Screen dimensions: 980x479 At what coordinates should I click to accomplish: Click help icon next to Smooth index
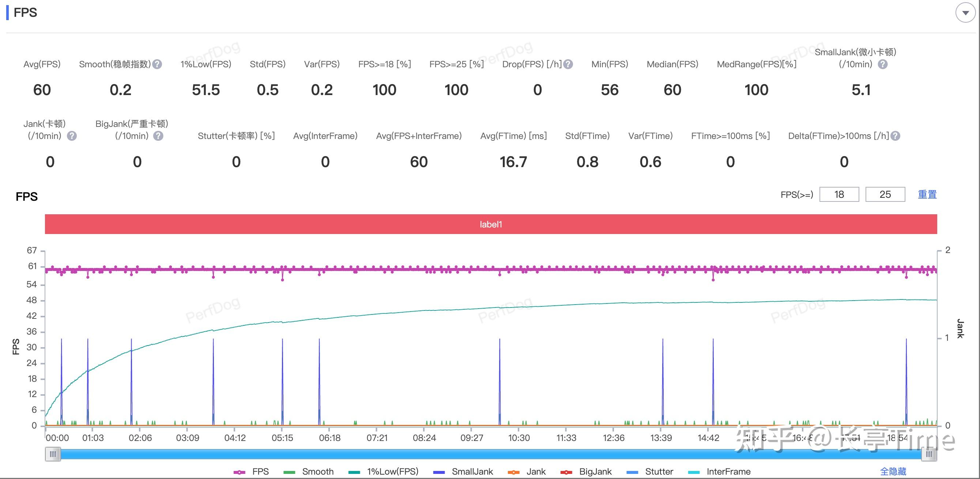point(157,64)
